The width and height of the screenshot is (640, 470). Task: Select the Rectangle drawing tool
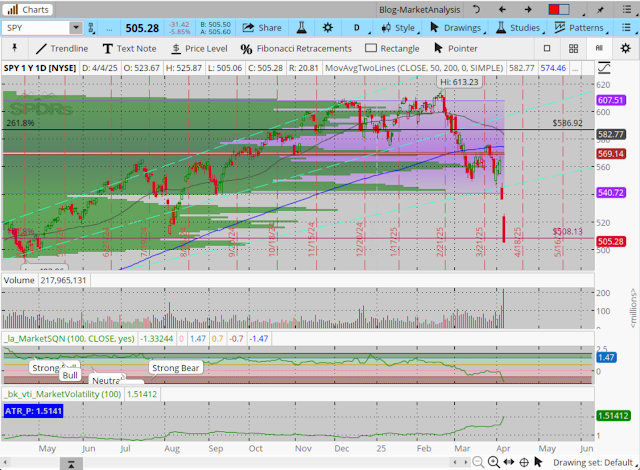coord(392,49)
